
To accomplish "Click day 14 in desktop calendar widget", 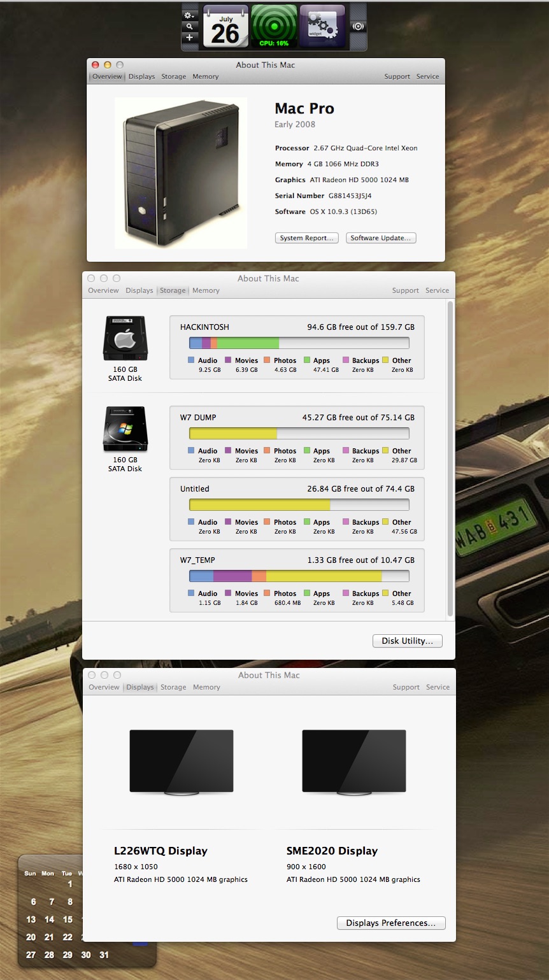I will [x=49, y=920].
